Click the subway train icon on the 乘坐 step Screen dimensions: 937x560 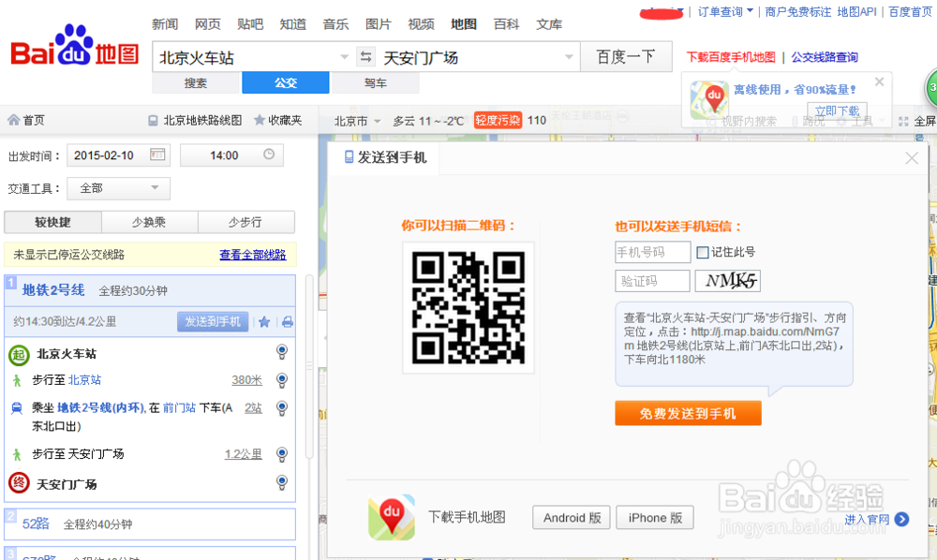pos(17,408)
